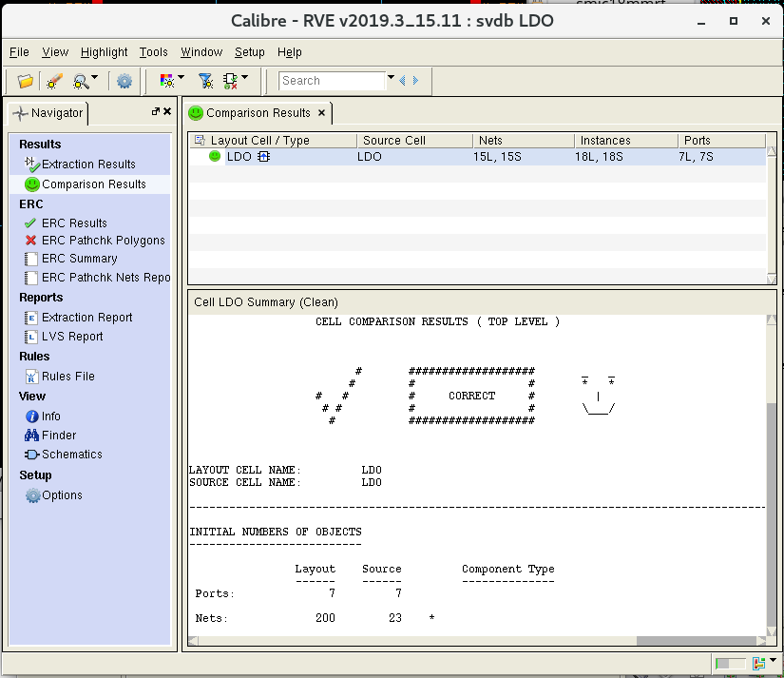This screenshot has width=784, height=678.
Task: Click the green status icon beside LDO
Action: [x=215, y=156]
